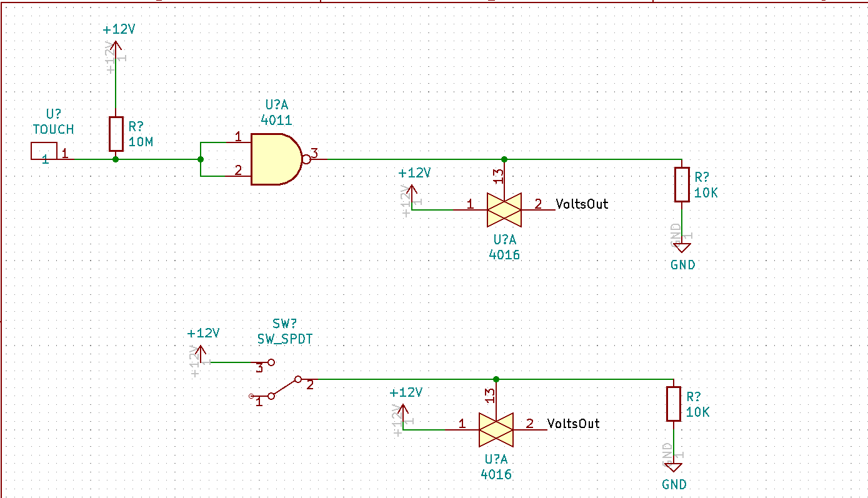
Task: Select the 10K resistor on SPDT switch wire
Action: click(673, 404)
